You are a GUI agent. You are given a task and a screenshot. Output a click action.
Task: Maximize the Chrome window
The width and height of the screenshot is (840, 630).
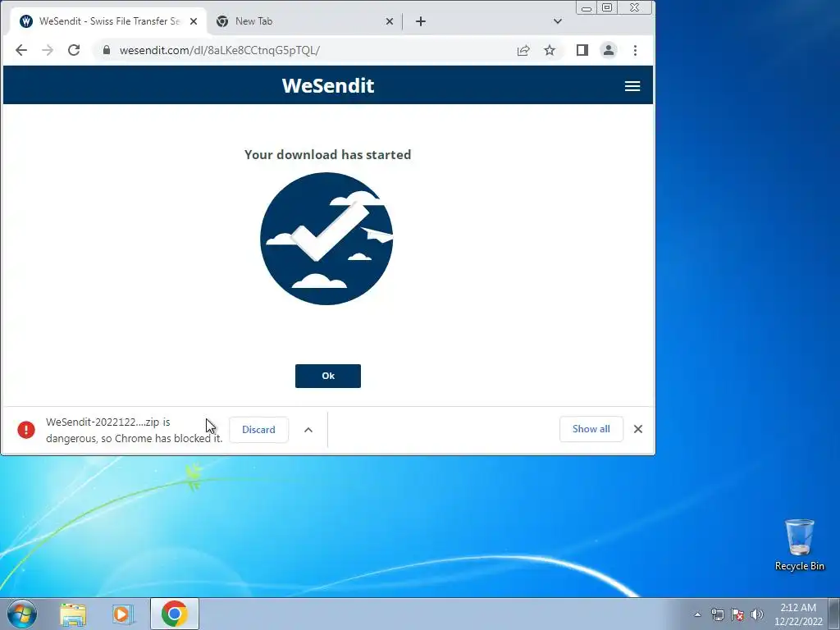[607, 7]
